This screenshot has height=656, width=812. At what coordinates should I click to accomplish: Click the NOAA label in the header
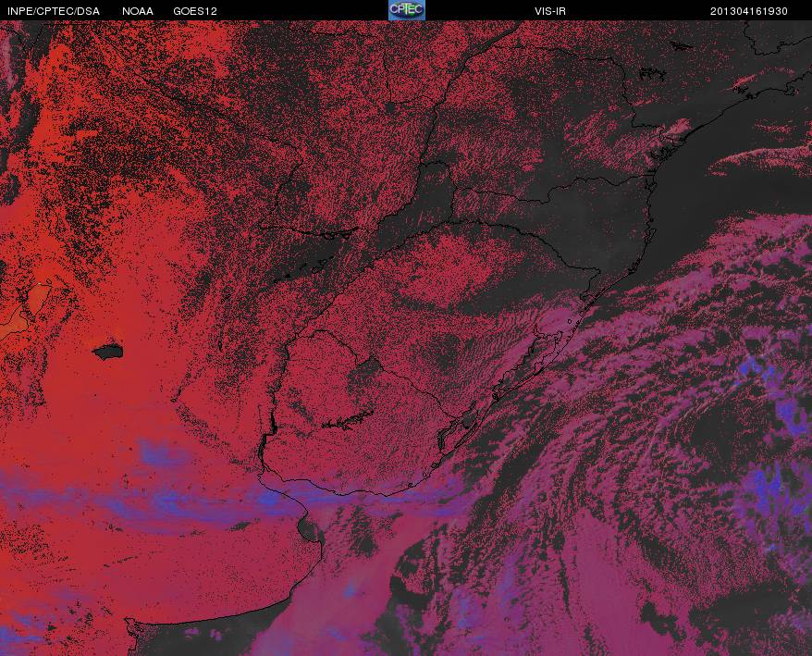[x=138, y=11]
